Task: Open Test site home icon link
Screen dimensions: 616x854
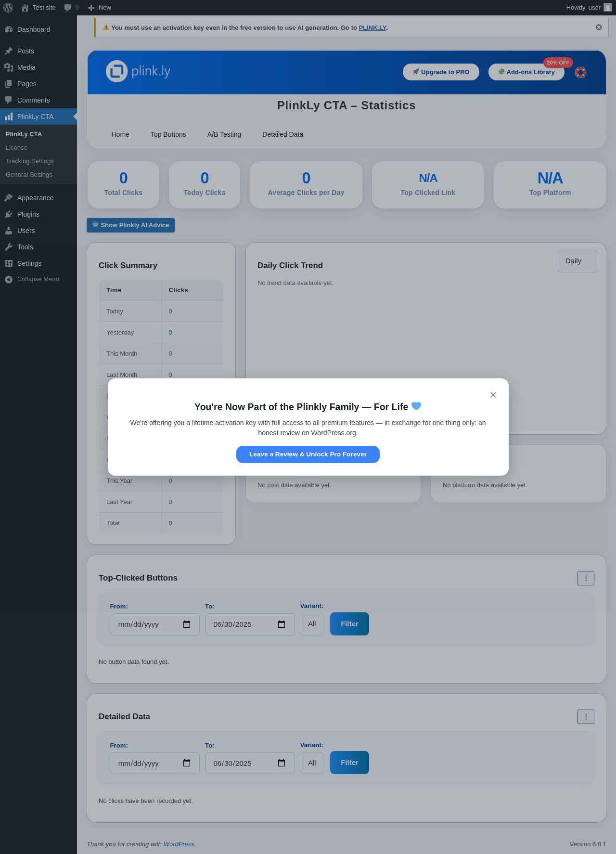Action: (x=25, y=8)
